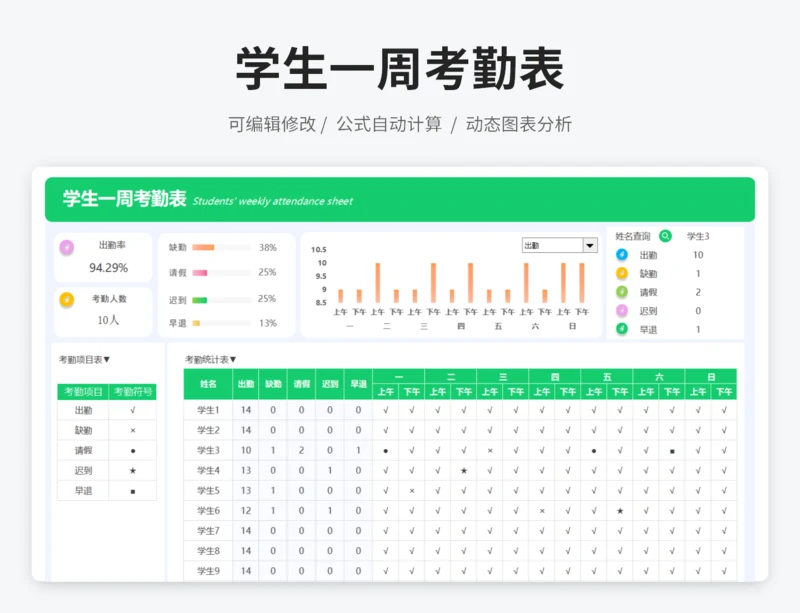Click the 10 attendance count in 学生3 row

coord(246,450)
